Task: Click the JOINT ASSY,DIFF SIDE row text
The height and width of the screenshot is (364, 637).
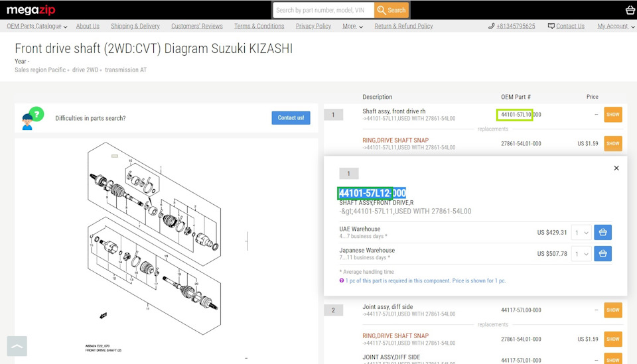Action: [x=391, y=357]
